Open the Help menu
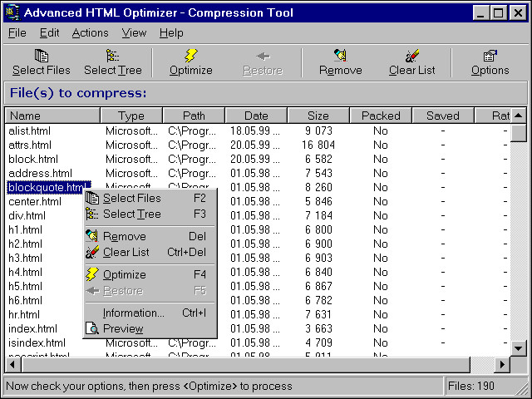Viewport: 532px width, 399px height. click(171, 33)
